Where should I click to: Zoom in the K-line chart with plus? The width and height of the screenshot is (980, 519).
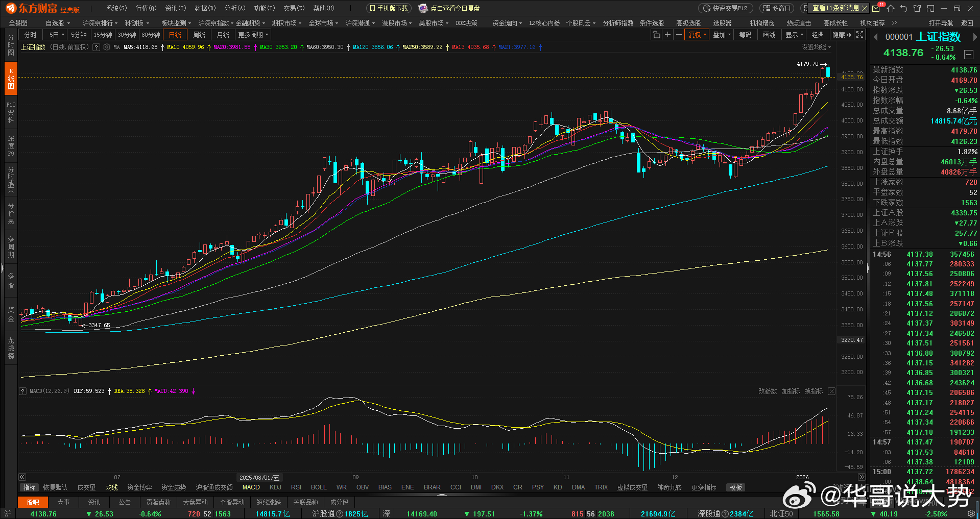pyautogui.click(x=667, y=35)
